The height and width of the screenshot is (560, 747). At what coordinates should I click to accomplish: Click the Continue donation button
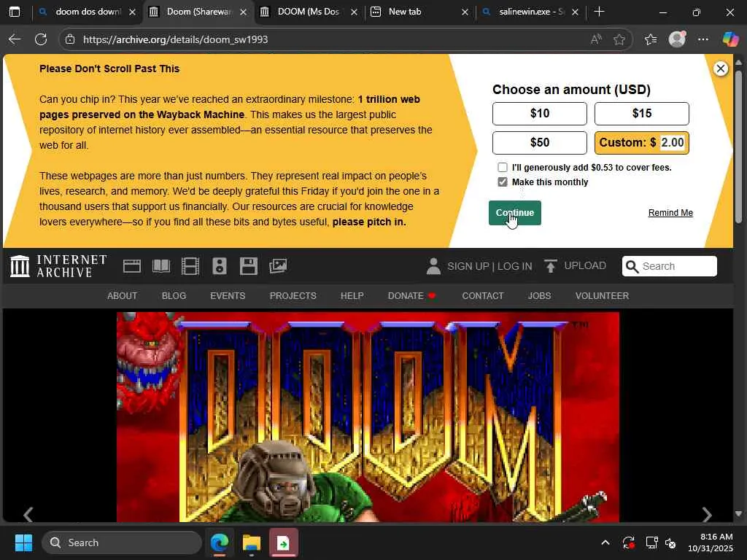pos(514,213)
